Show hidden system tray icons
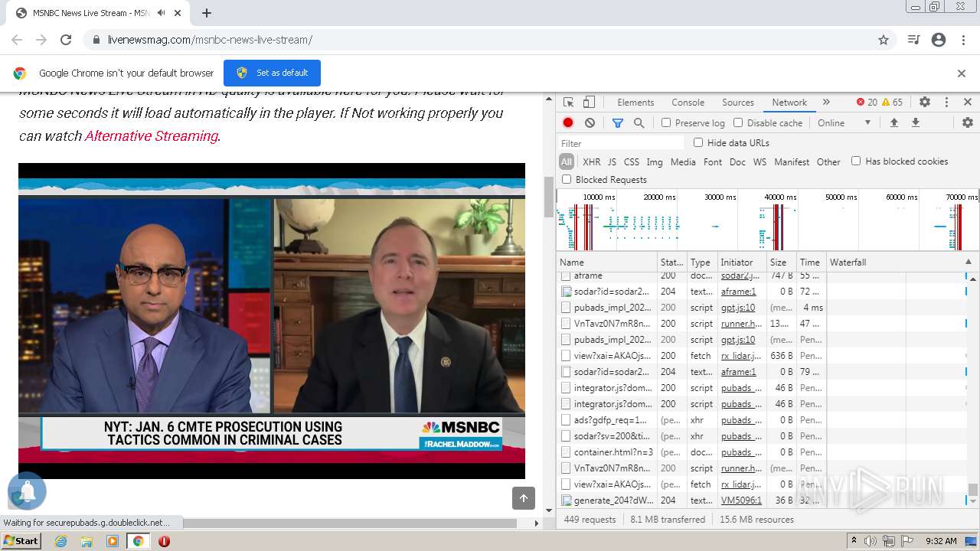This screenshot has width=980, height=551. 854,541
